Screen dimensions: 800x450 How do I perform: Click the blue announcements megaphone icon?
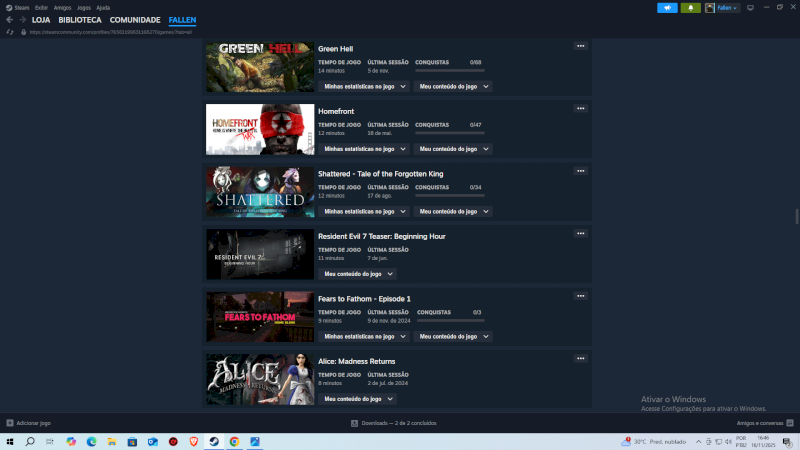pos(667,8)
